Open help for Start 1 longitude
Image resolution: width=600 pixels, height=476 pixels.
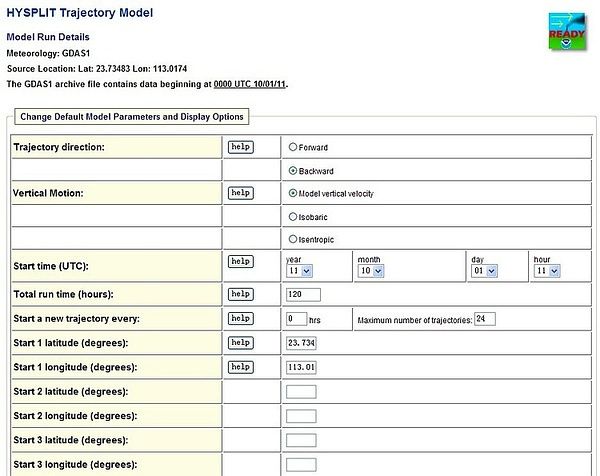coord(241,367)
